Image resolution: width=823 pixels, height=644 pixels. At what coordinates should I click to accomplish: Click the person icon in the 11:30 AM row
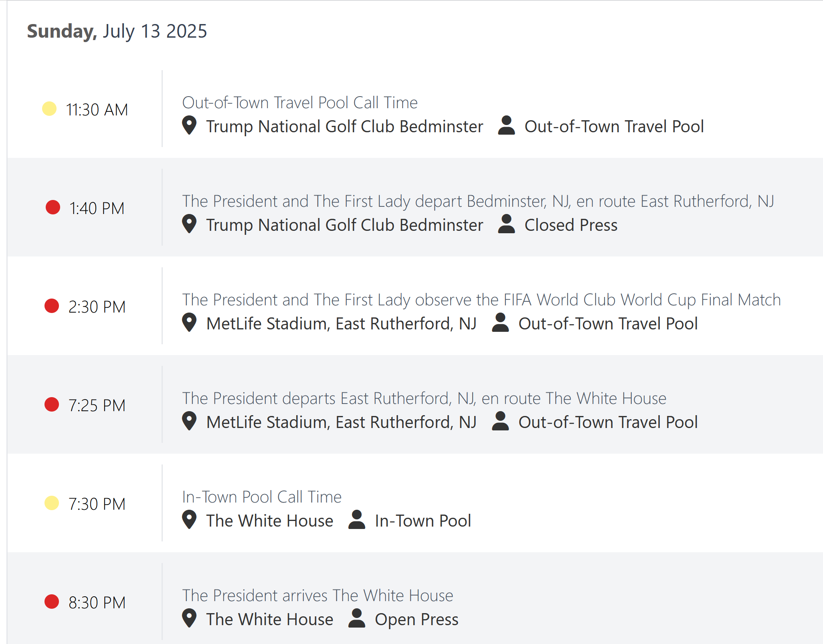click(x=506, y=125)
